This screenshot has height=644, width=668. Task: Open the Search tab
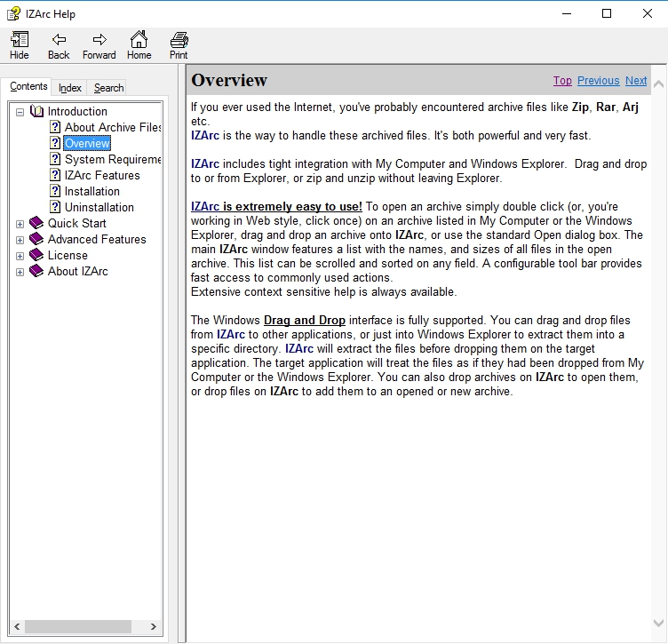[x=108, y=88]
